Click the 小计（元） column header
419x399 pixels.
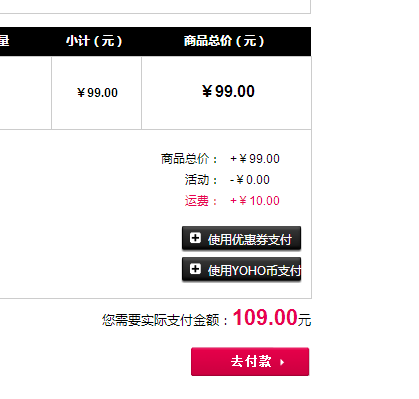(94, 41)
